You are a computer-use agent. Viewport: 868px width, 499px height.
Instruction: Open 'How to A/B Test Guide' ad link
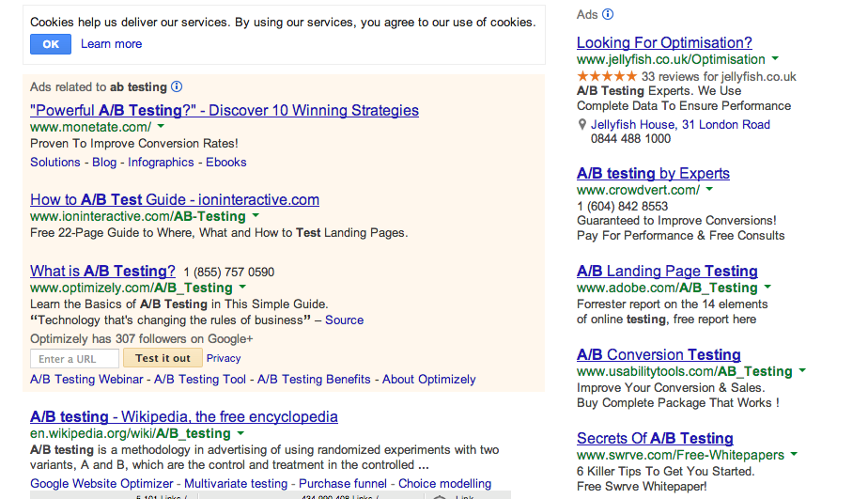click(x=175, y=200)
